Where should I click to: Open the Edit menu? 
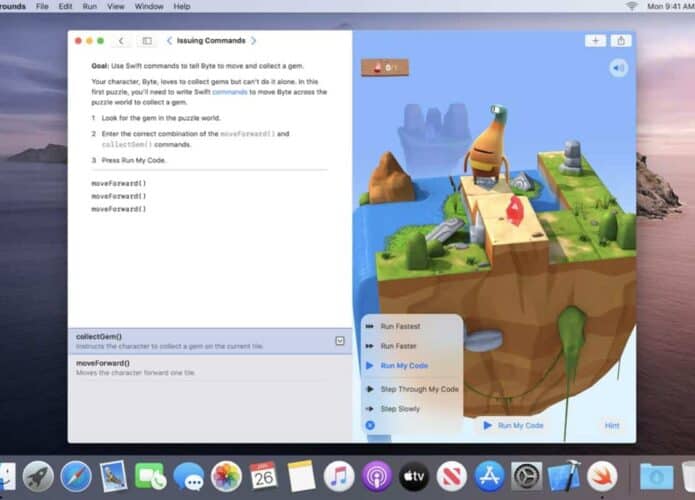(x=65, y=6)
